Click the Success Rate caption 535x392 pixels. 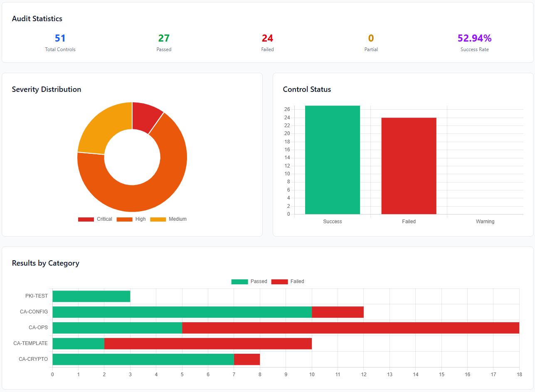click(475, 49)
